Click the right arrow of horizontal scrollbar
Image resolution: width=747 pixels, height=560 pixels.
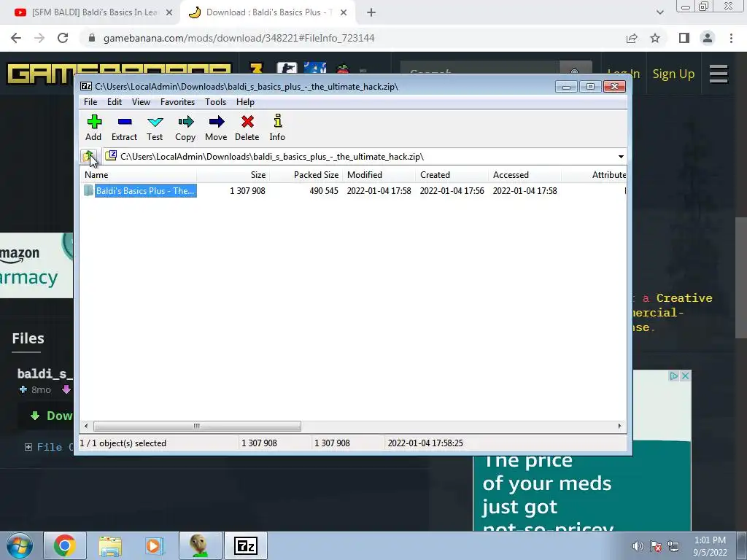click(x=619, y=426)
